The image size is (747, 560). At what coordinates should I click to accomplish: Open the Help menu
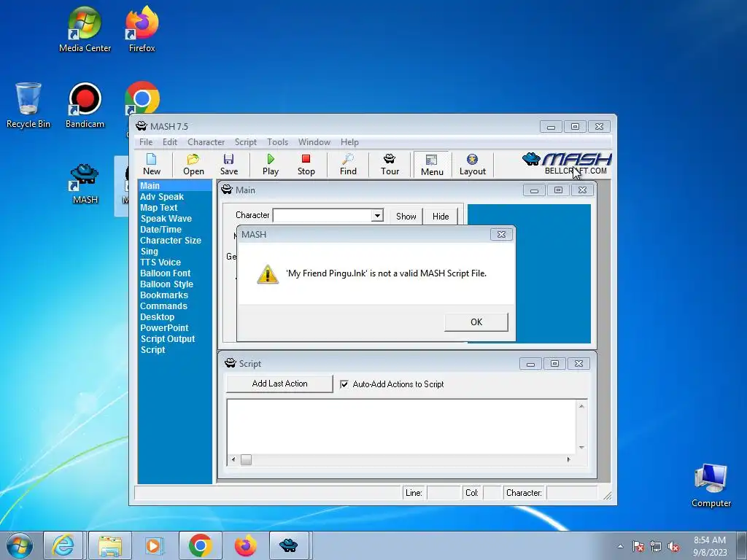click(349, 142)
